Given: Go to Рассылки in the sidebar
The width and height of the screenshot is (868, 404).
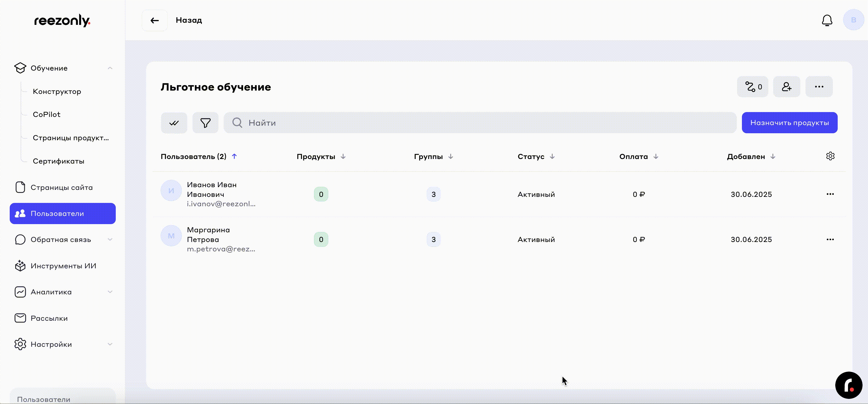Looking at the screenshot, I should [x=49, y=318].
